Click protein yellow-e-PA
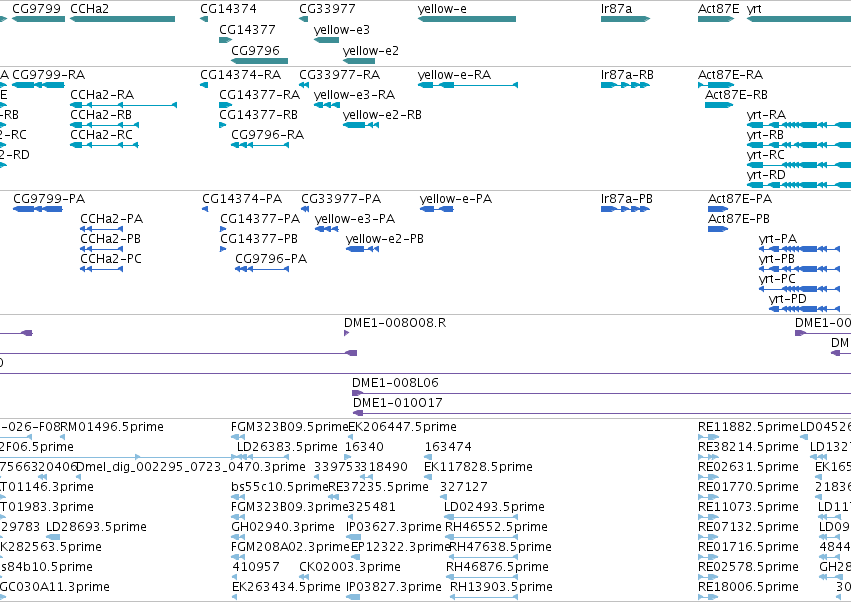The image size is (851, 602). [436, 209]
